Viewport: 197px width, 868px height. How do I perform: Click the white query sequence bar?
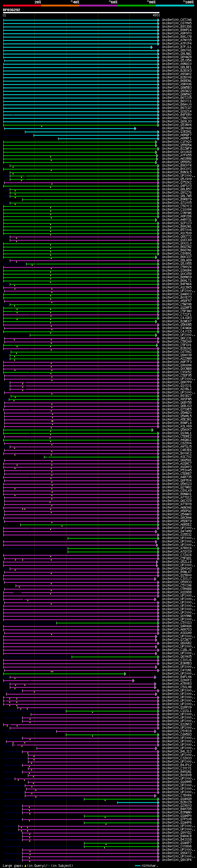click(x=81, y=12)
